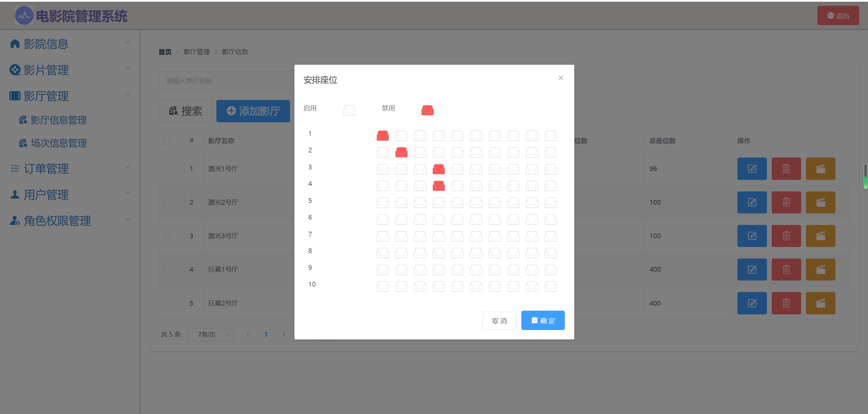This screenshot has height=414, width=868.
Task: Edit 激光1号厅 using the pencil icon
Action: 752,168
